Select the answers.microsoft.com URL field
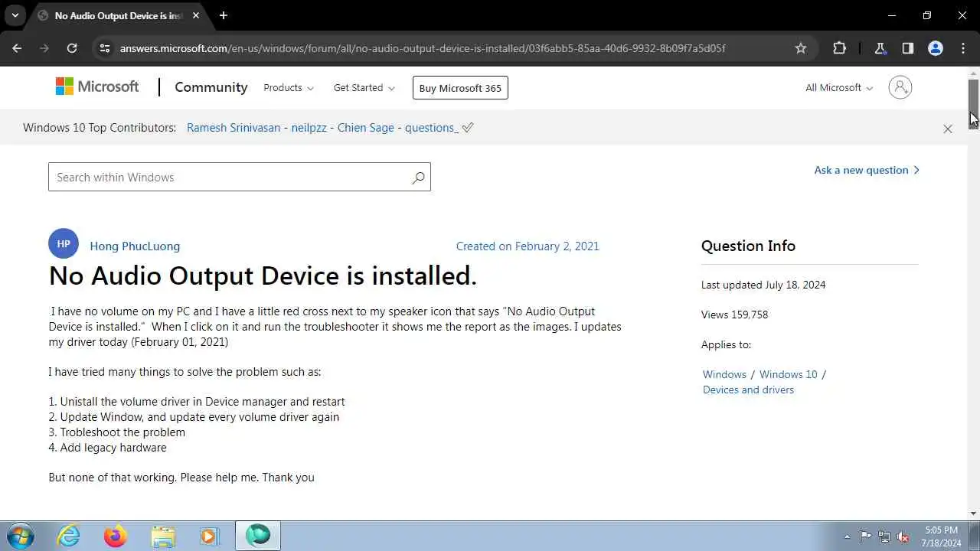The height and width of the screenshot is (551, 980). 423,48
